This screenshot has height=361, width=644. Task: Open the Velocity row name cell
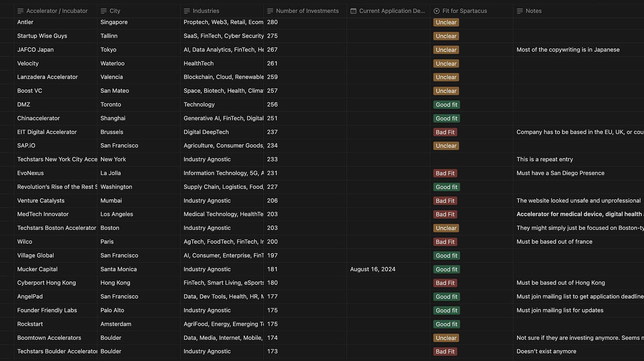55,63
